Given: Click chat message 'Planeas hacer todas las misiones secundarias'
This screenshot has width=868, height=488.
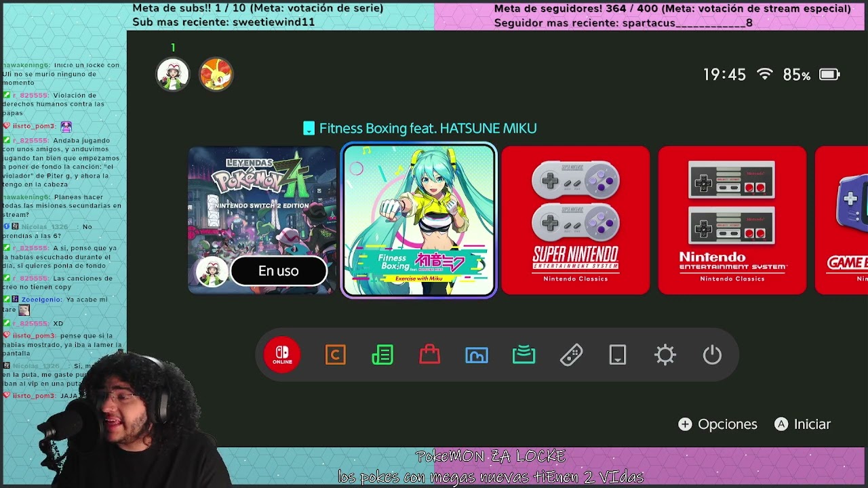Looking at the screenshot, I should (62, 205).
